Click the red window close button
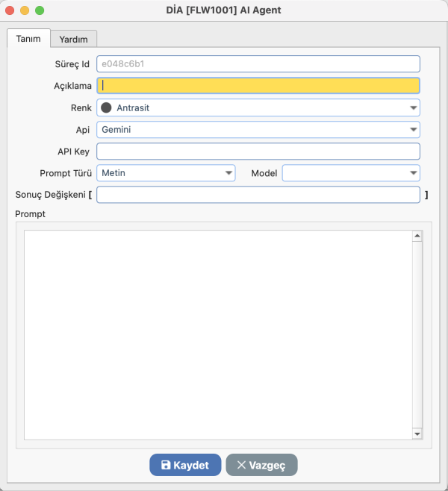 10,10
